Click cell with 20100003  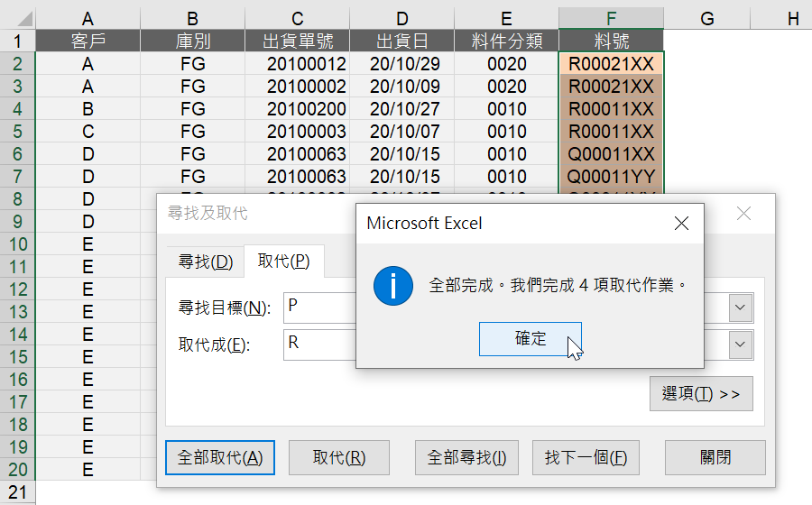(x=297, y=132)
